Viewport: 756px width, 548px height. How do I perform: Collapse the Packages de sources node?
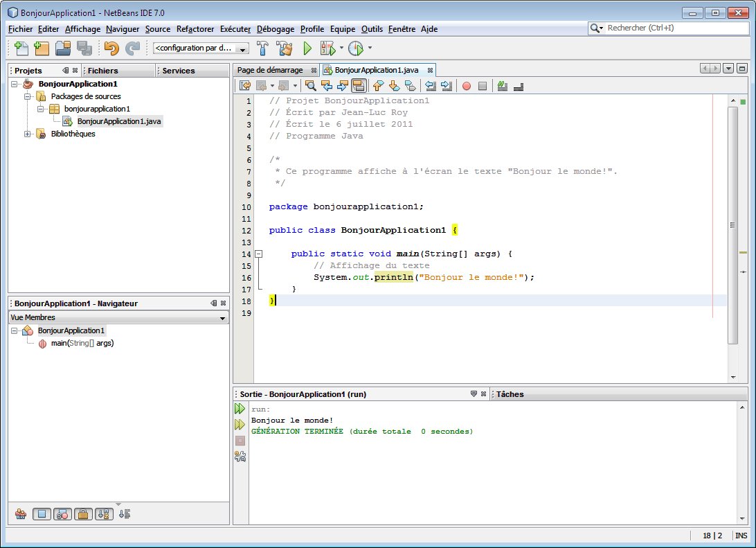point(28,96)
